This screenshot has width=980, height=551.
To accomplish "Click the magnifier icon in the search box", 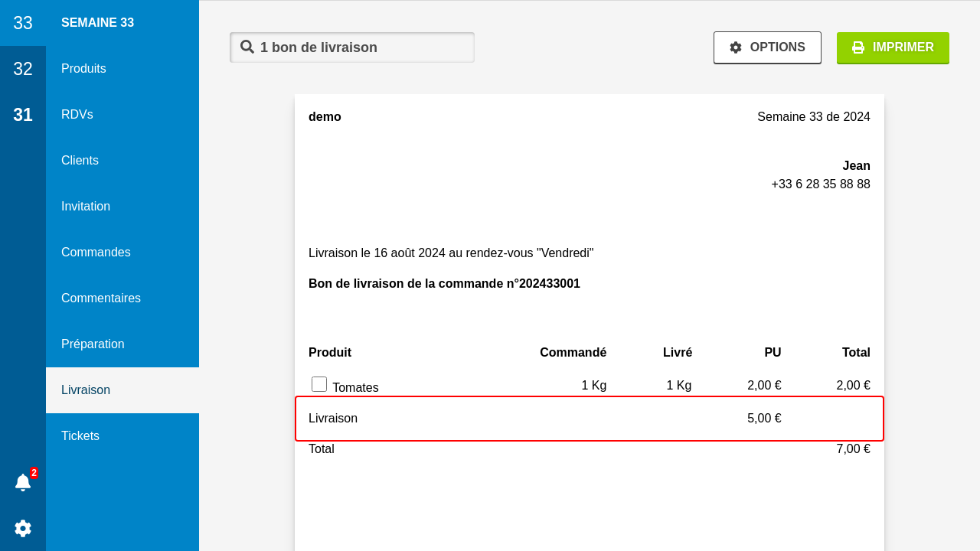I will click(x=247, y=47).
